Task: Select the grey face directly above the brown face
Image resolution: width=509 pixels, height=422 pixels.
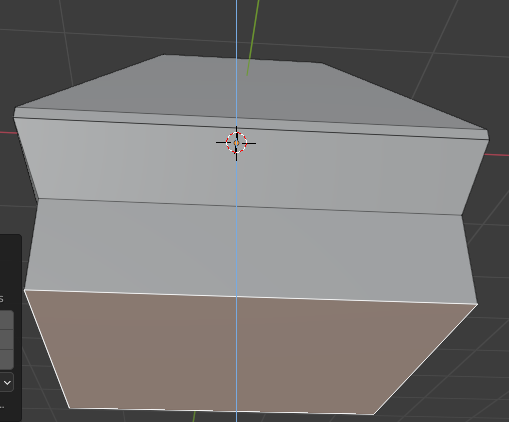Action: point(250,252)
